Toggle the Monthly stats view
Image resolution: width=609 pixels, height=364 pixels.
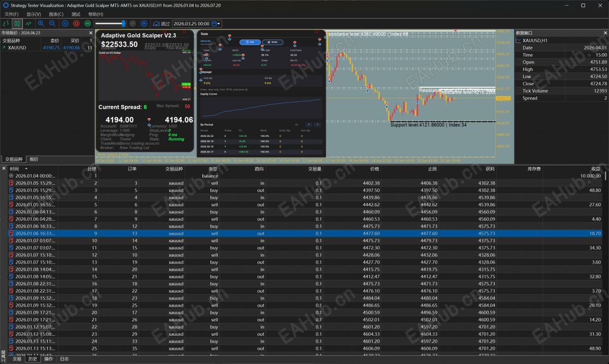(273, 42)
